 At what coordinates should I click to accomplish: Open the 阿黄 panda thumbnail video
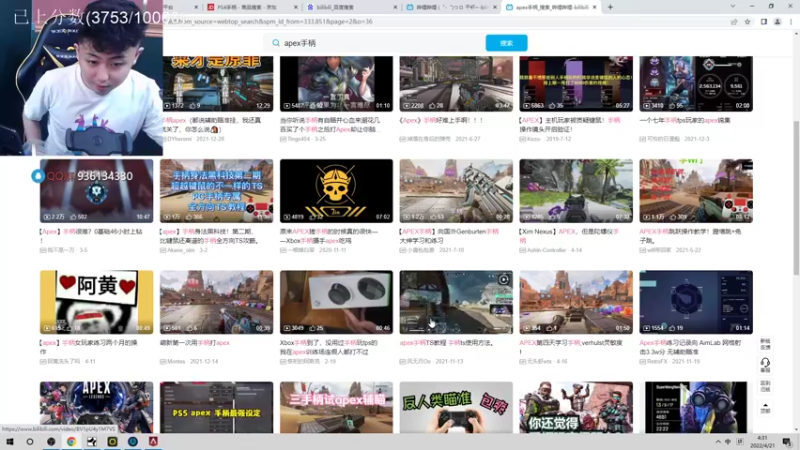[96, 302]
